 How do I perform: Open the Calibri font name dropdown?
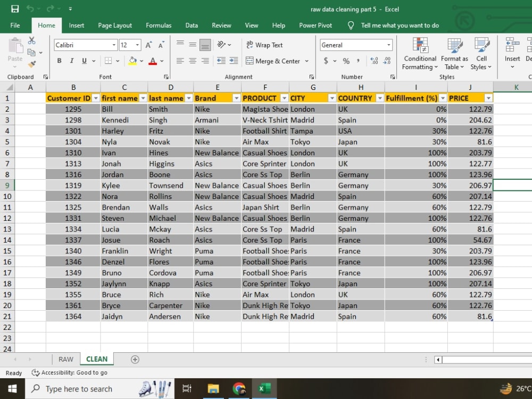coord(114,45)
